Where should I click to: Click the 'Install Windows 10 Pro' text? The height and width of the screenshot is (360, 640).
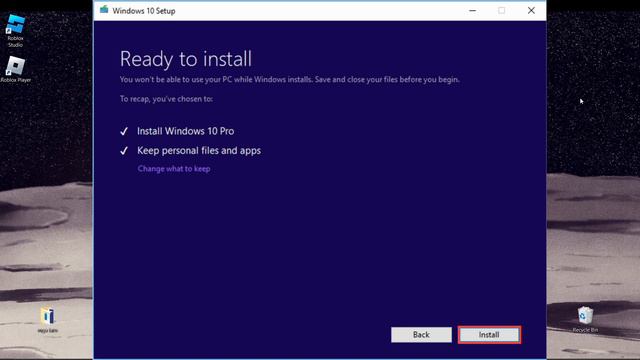pyautogui.click(x=185, y=131)
